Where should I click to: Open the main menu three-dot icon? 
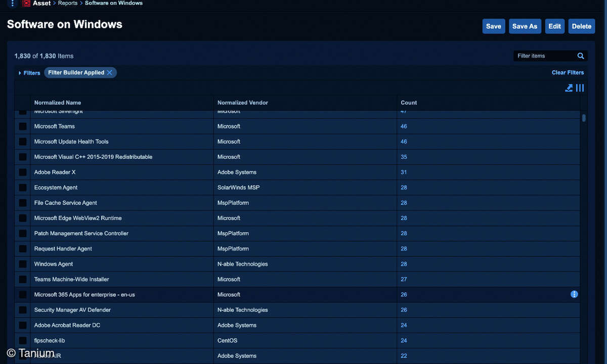(x=13, y=3)
